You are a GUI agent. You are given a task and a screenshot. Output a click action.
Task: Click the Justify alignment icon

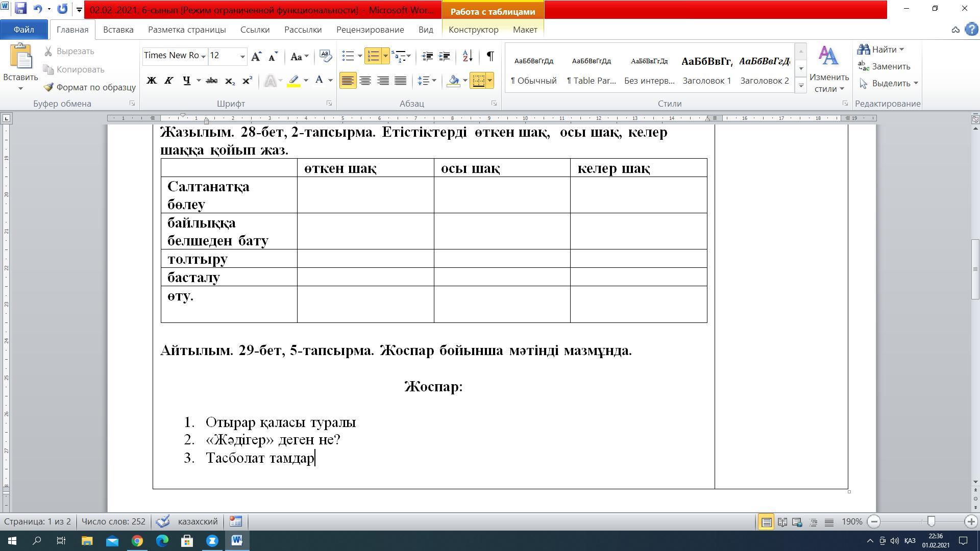point(401,81)
